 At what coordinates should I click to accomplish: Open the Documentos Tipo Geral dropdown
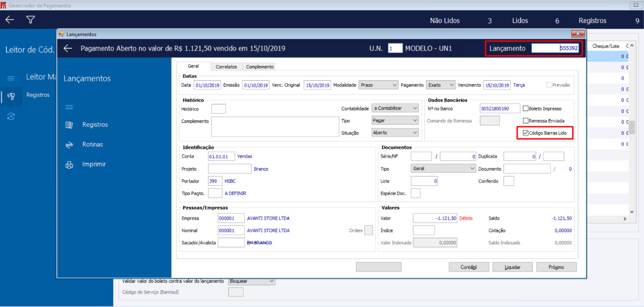pyautogui.click(x=443, y=168)
